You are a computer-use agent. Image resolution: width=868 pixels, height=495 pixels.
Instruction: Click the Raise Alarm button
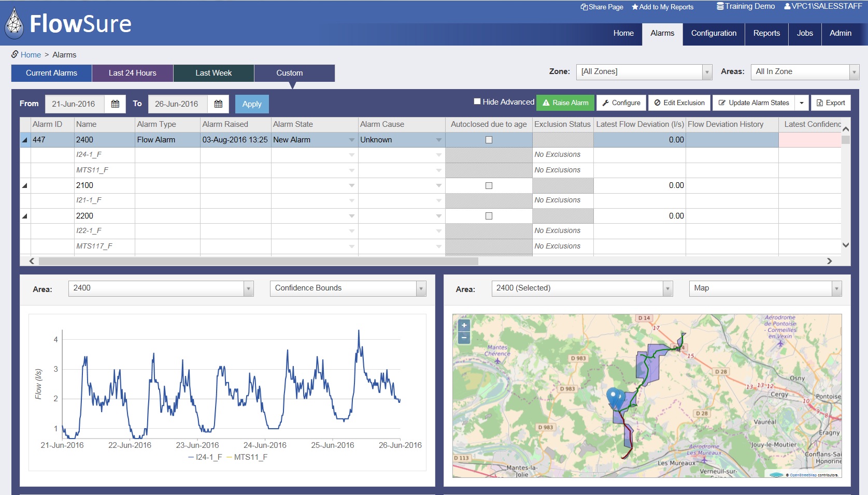[565, 103]
